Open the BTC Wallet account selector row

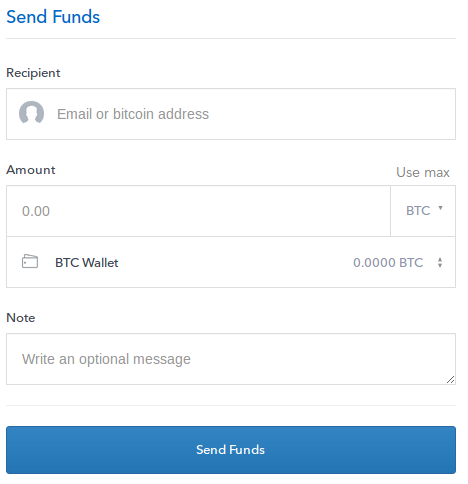click(231, 262)
